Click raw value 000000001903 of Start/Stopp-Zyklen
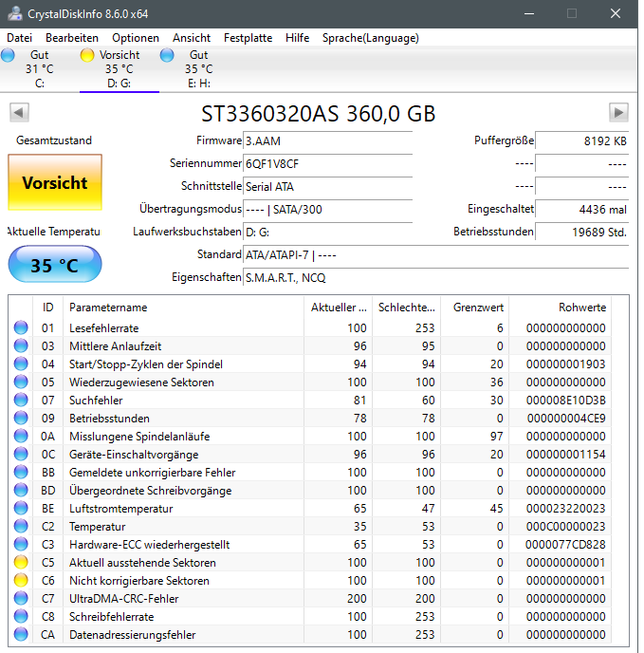This screenshot has height=653, width=644. pyautogui.click(x=565, y=364)
